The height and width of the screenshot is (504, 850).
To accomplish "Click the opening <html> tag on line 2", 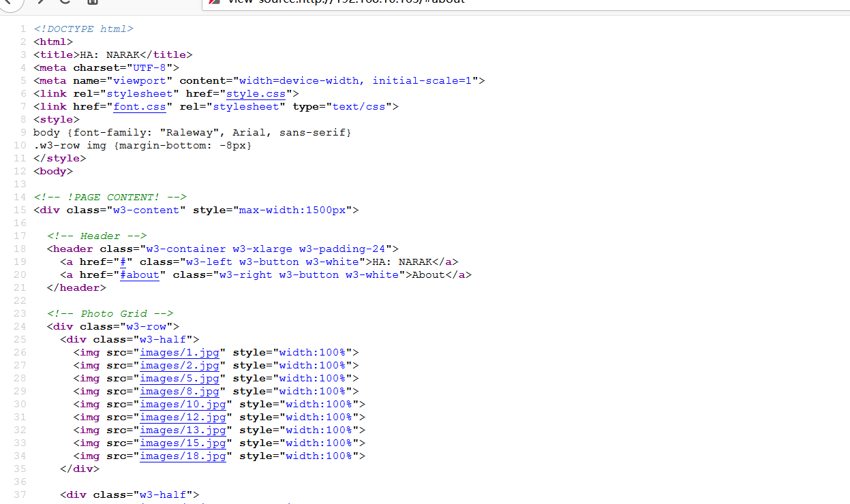I will pos(53,42).
